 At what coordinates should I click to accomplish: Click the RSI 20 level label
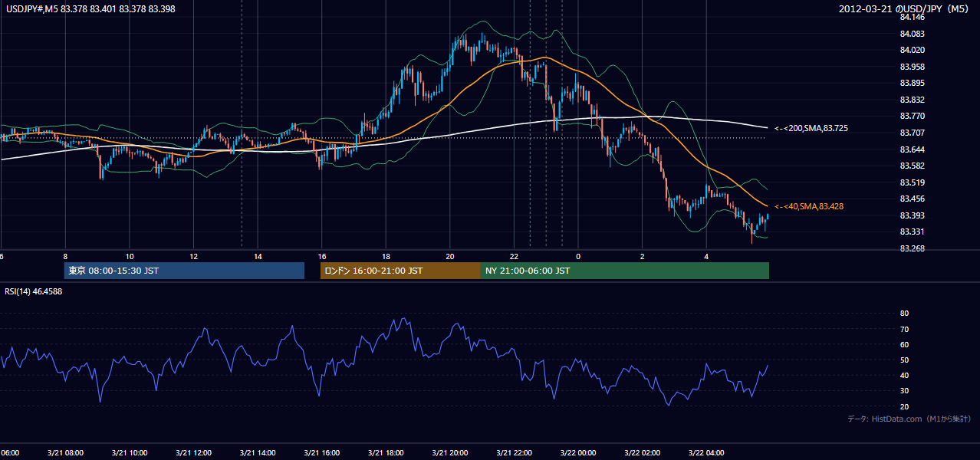click(x=905, y=406)
